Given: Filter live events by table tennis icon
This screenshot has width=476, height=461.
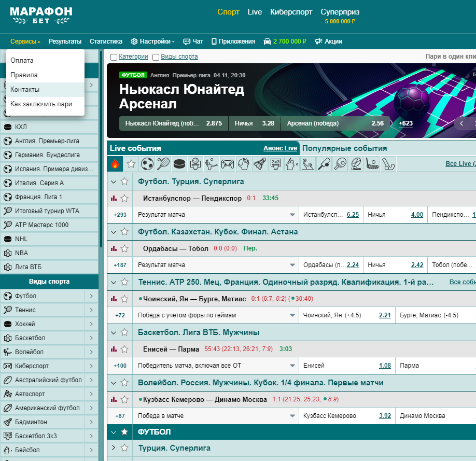Looking at the screenshot, I should [340, 164].
